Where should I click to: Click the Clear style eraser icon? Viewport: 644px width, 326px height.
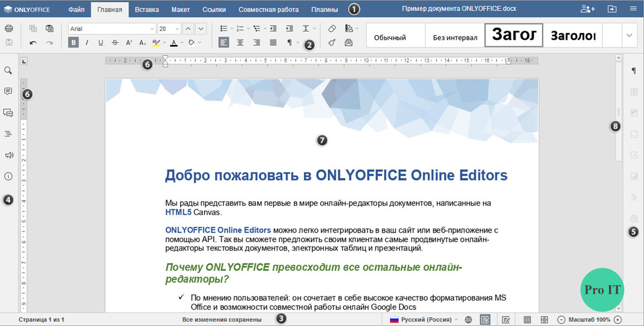tap(332, 28)
